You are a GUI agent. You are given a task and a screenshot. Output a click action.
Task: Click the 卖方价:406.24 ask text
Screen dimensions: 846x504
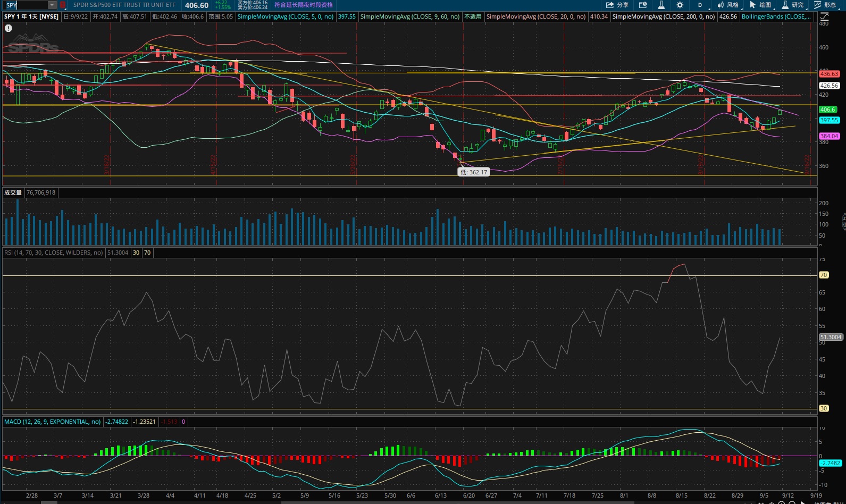point(253,7)
